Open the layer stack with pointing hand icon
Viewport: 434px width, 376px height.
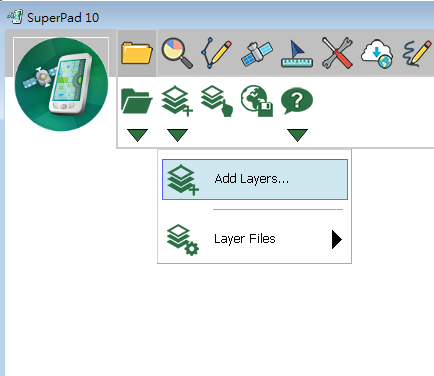(217, 101)
